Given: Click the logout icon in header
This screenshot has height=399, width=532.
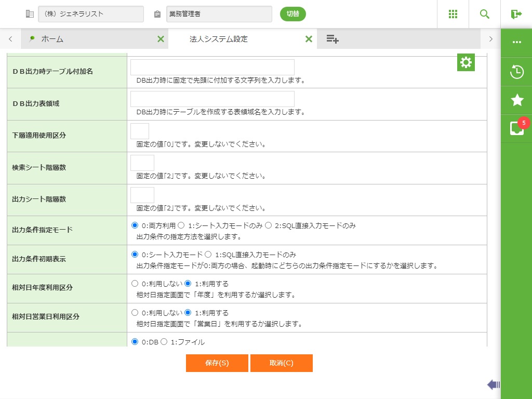Looking at the screenshot, I should (x=516, y=14).
